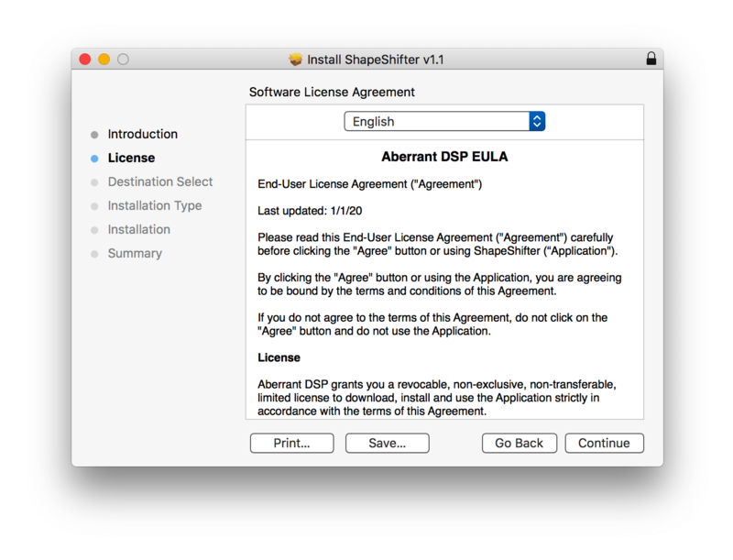Click the paragraph starting 'By clicking the "Agree" button'
The height and width of the screenshot is (560, 733).
[440, 284]
